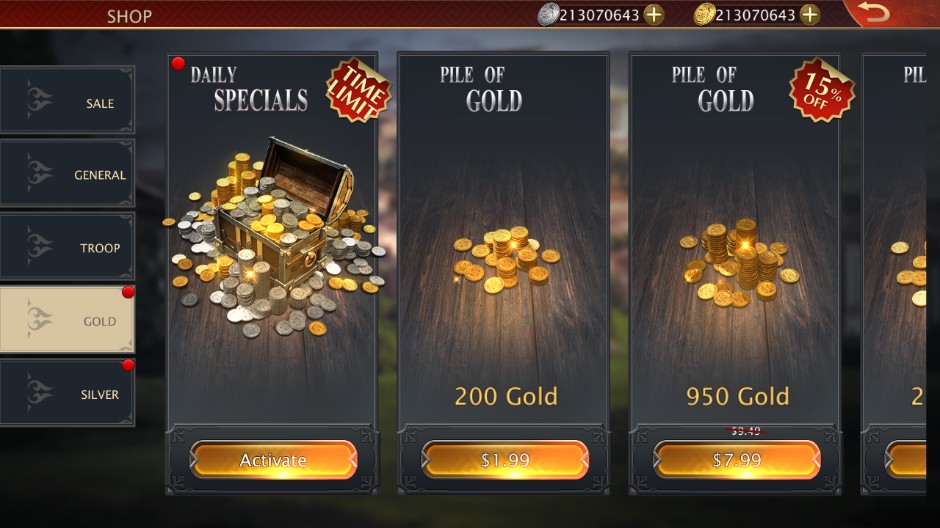Screen dimensions: 940x528
Task: Switch to the General category
Action: pos(67,173)
